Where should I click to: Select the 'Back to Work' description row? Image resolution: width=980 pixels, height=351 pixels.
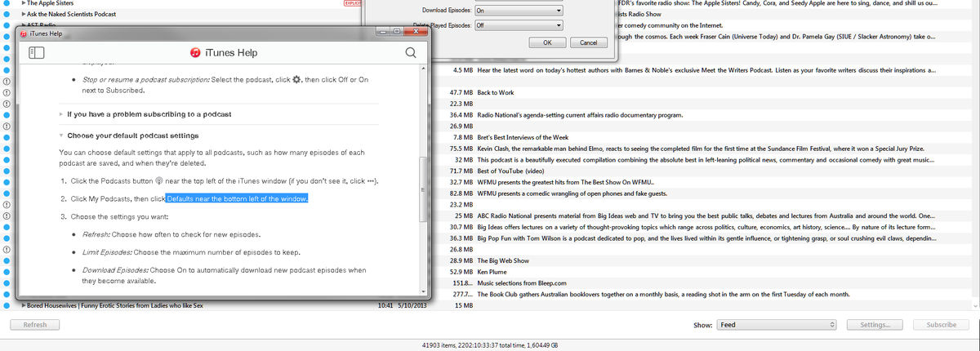[x=497, y=93]
